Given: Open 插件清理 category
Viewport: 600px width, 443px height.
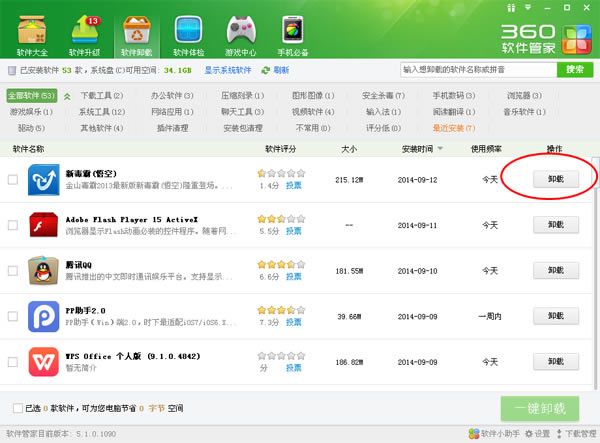Looking at the screenshot, I should [172, 128].
